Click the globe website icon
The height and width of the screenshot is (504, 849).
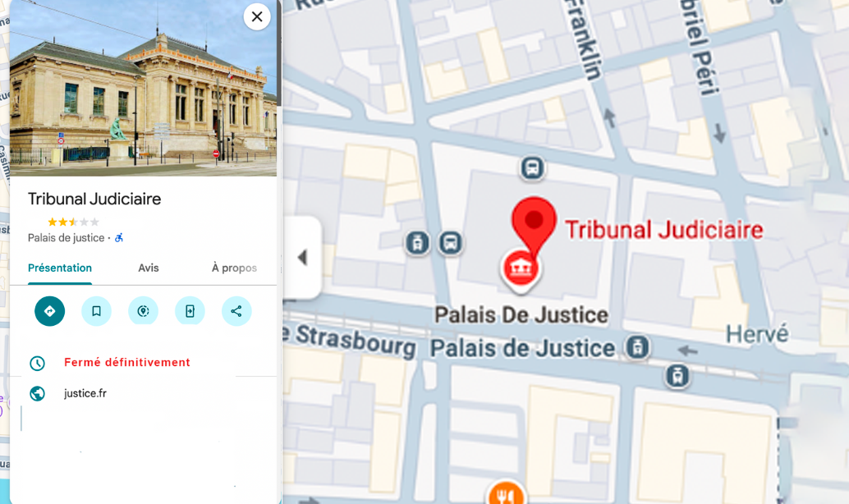(37, 394)
